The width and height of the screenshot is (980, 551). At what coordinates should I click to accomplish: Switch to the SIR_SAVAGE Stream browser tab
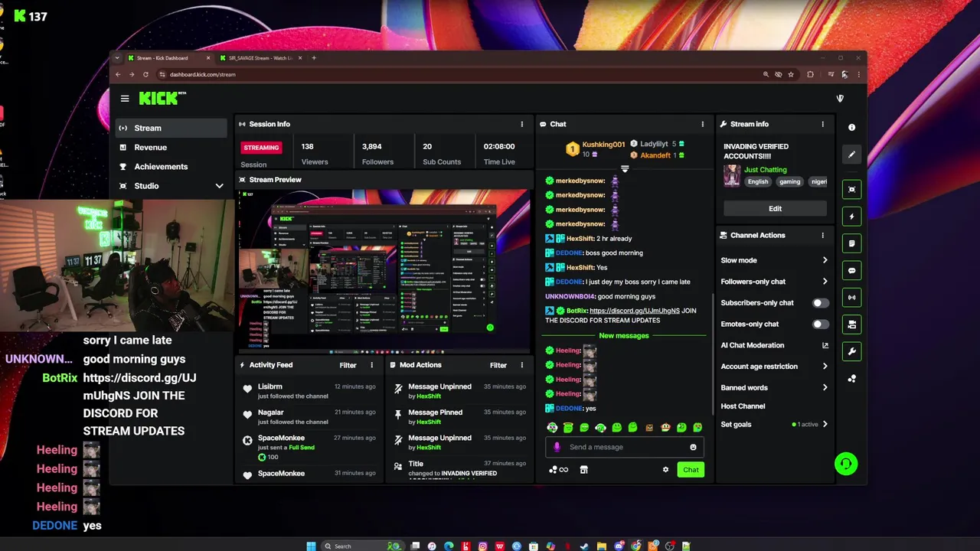[x=260, y=58]
